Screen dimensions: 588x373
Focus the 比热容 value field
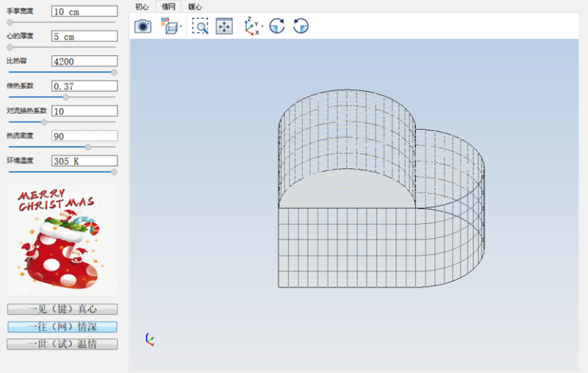pyautogui.click(x=85, y=61)
